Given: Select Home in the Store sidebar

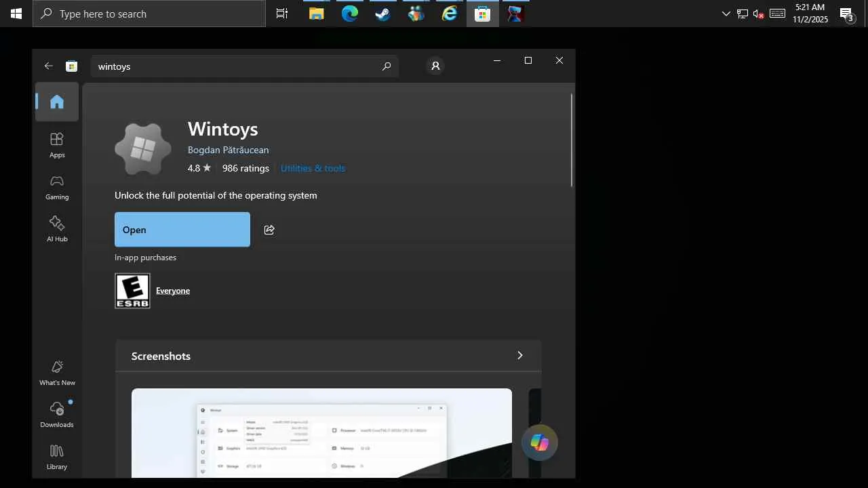Looking at the screenshot, I should 57,102.
